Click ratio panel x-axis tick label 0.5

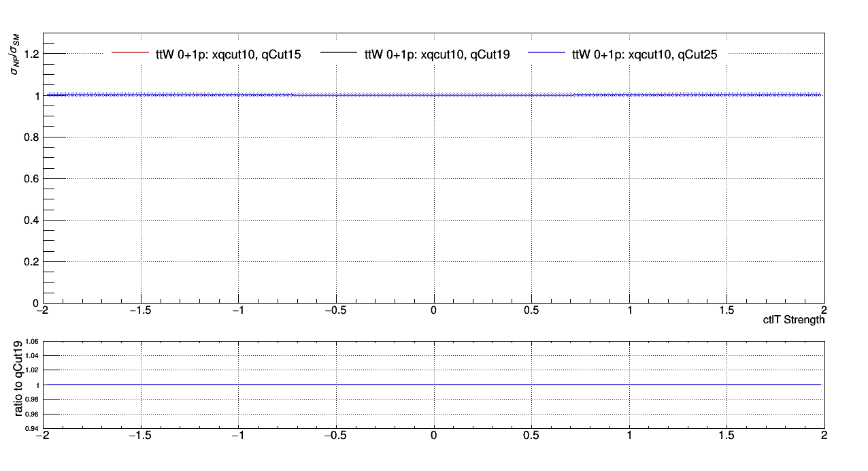tap(531, 436)
